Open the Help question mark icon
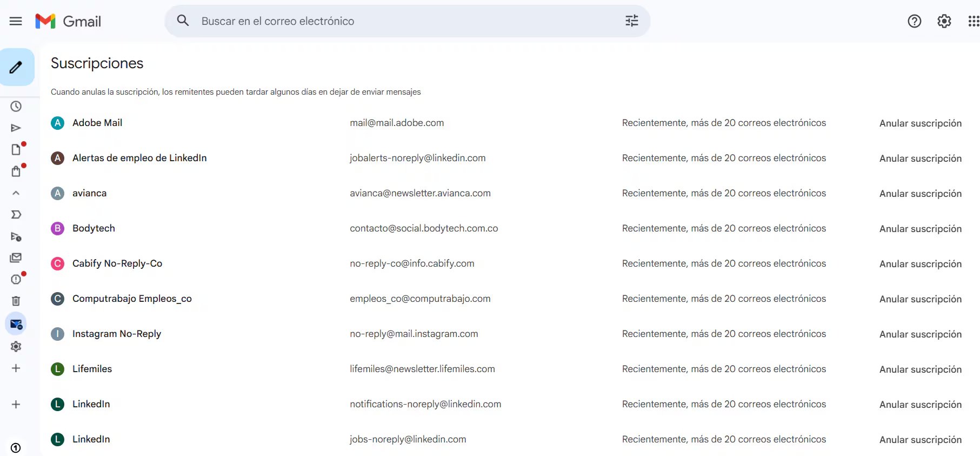The height and width of the screenshot is (456, 980). 914,21
